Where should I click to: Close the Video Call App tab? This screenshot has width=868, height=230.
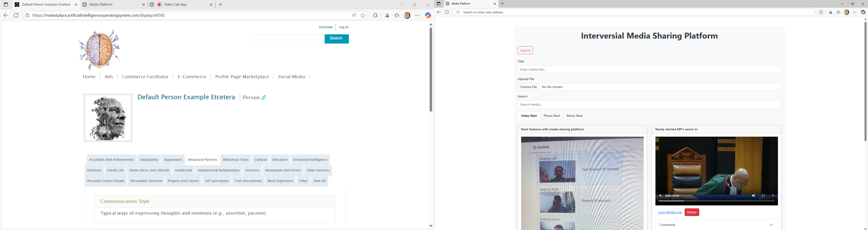(211, 5)
